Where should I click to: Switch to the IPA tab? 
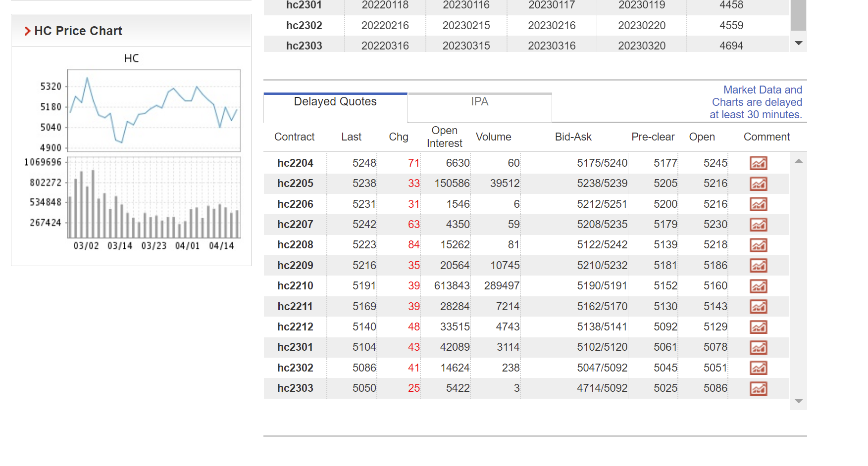coord(479,102)
